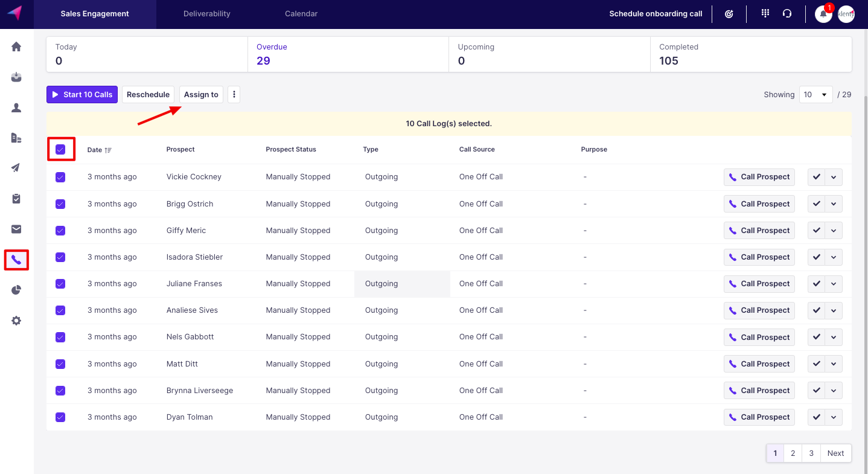Screen dimensions: 868x474
Task: Open the Showing 10 rows dropdown
Action: click(815, 95)
